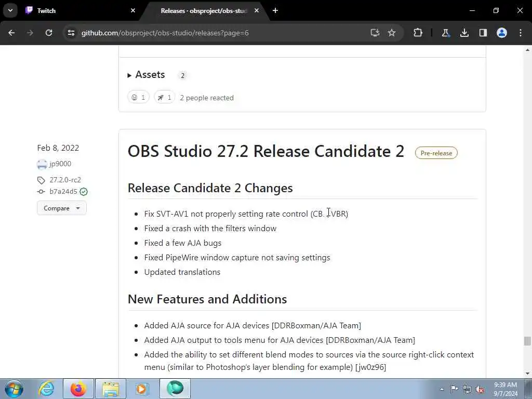
Task: Click the commit icon beside b7a24d5
Action: coord(41,192)
